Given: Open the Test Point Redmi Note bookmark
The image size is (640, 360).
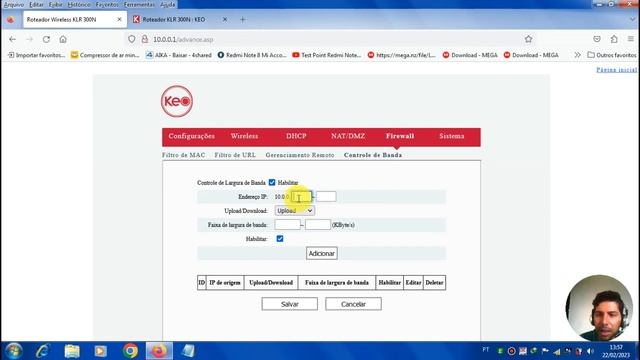Looking at the screenshot, I should pos(327,55).
